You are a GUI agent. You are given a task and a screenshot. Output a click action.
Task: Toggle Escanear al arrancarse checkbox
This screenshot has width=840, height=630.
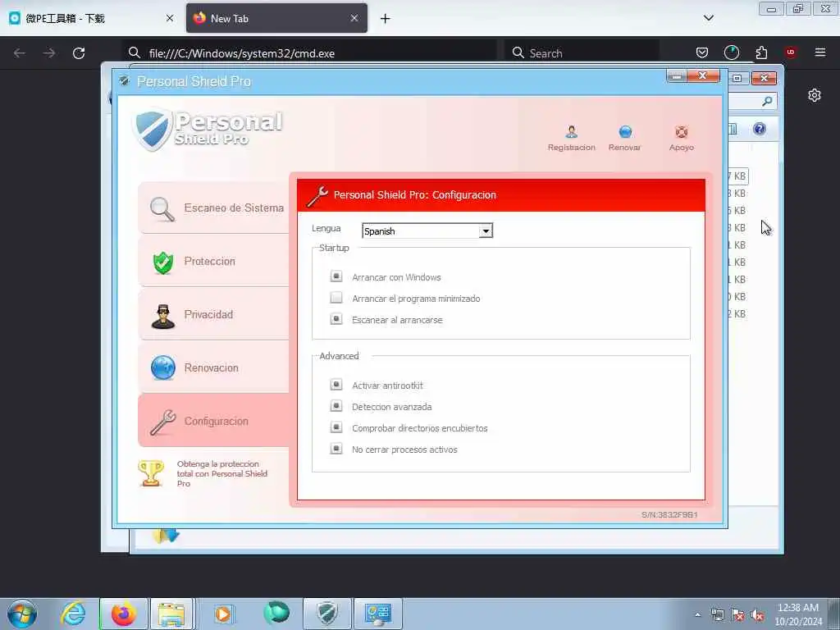(x=336, y=319)
